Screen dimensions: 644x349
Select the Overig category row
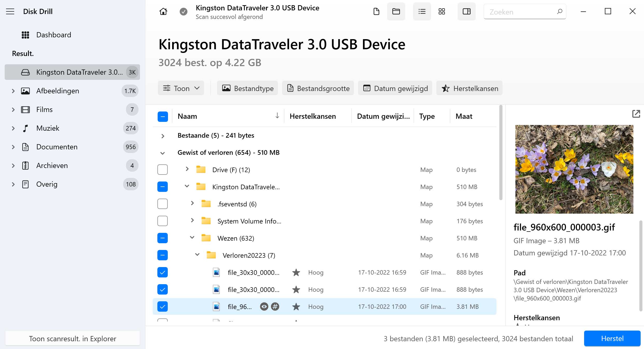pyautogui.click(x=72, y=184)
